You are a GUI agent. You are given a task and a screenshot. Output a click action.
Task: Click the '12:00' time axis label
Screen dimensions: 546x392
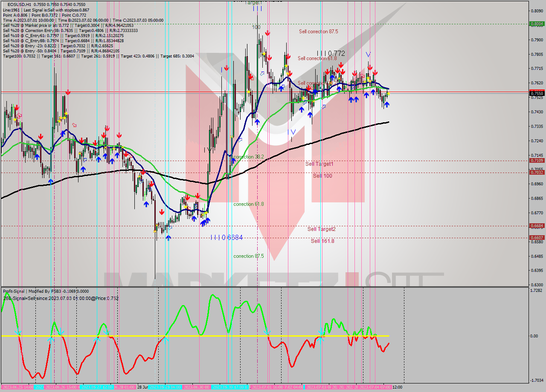(397, 387)
